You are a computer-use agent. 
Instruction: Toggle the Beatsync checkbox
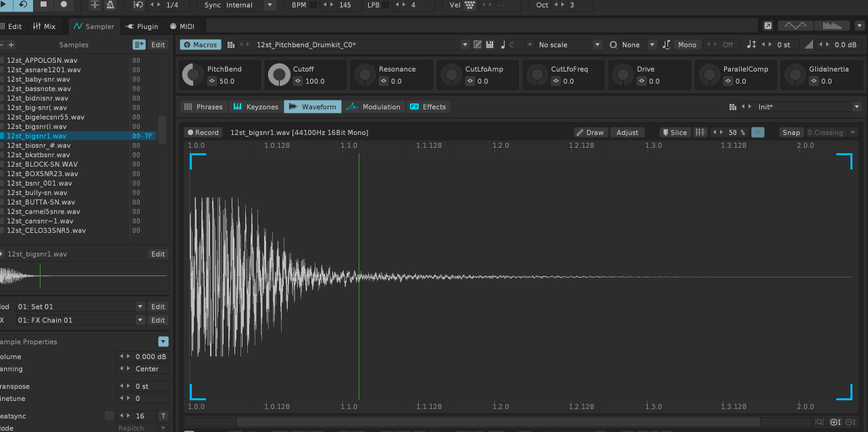click(x=109, y=416)
